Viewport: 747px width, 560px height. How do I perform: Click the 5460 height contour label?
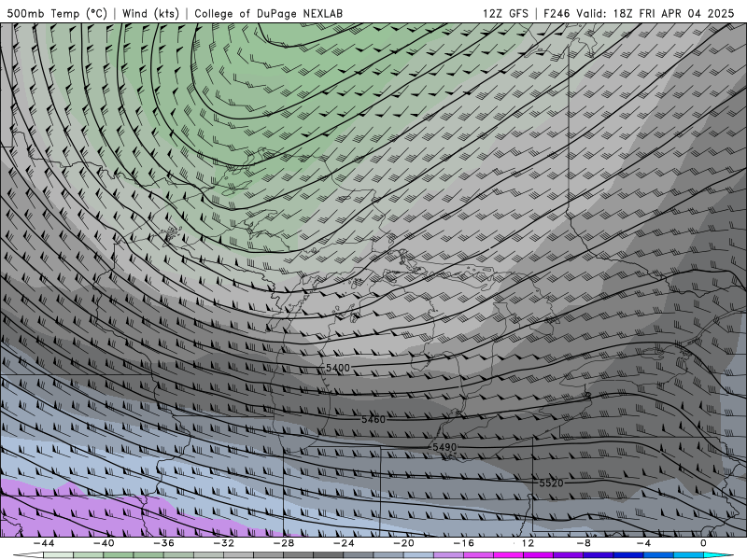pos(373,419)
